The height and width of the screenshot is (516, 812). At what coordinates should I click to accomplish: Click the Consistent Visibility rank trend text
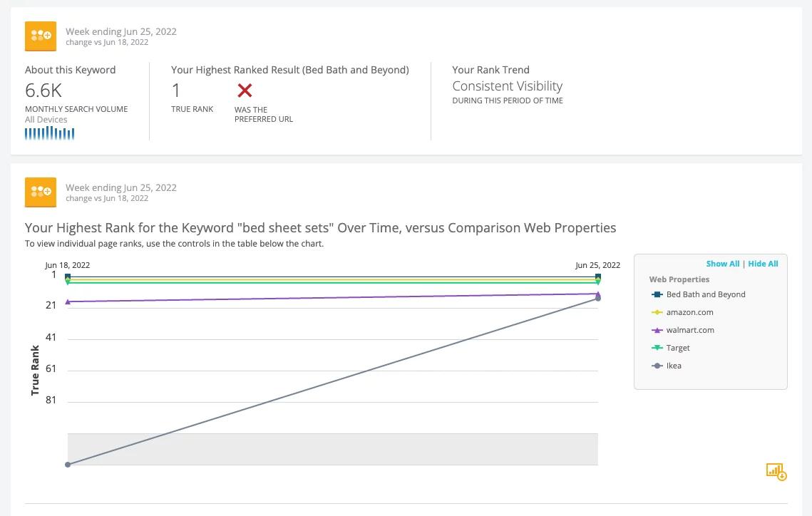click(507, 86)
